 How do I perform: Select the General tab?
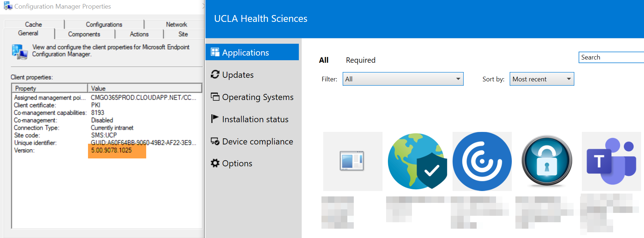pos(28,33)
